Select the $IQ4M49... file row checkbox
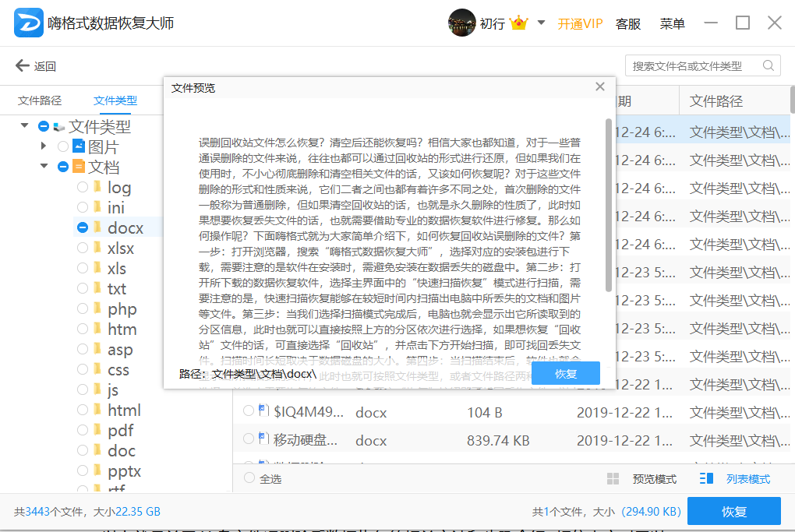Viewport: 795px width, 532px height. click(x=249, y=410)
